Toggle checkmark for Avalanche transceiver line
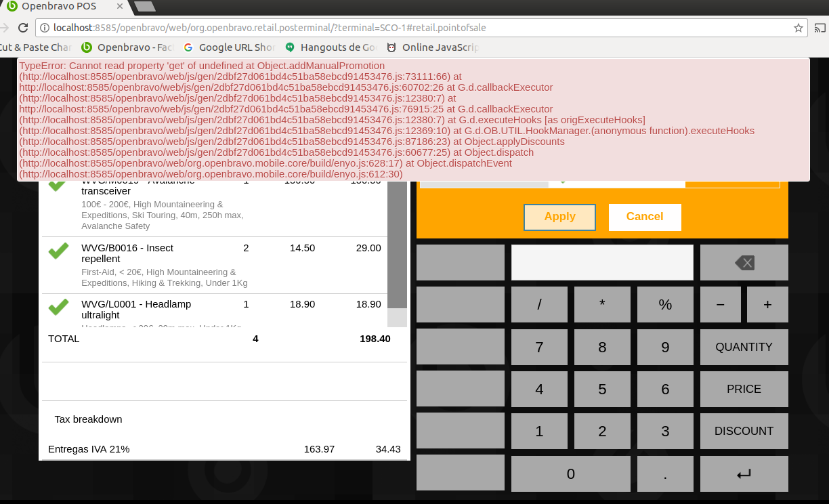 pos(58,185)
